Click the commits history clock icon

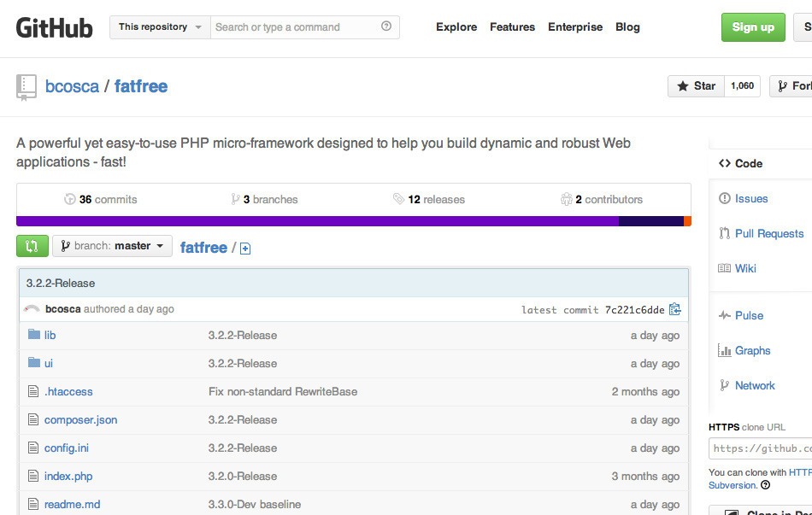[x=70, y=199]
